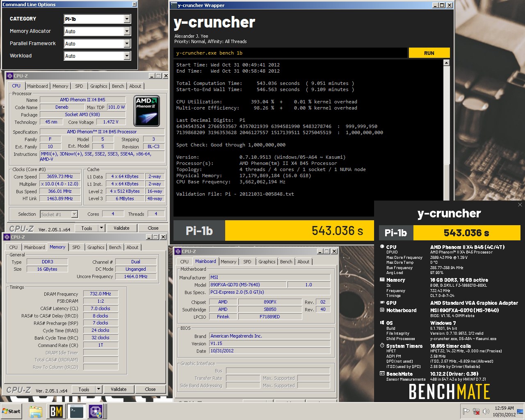This screenshot has width=525, height=420.
Task: Open About tab in the Mainboard CPU-Z window
Action: pos(304,262)
